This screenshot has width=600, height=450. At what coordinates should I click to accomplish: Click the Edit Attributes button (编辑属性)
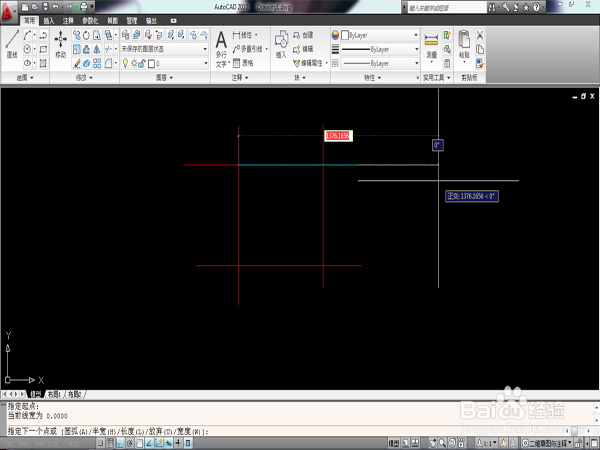(x=310, y=63)
